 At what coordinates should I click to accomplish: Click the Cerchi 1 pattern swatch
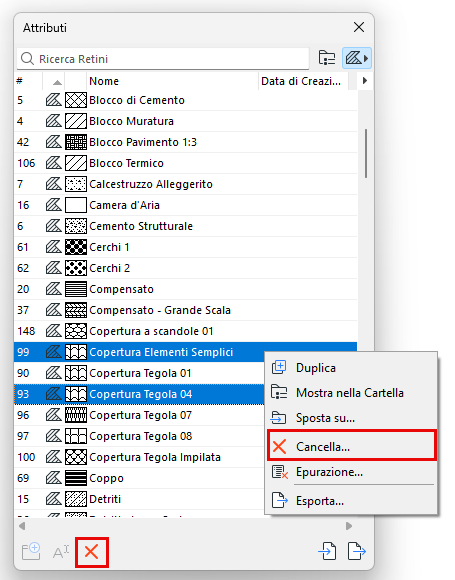[x=76, y=247]
